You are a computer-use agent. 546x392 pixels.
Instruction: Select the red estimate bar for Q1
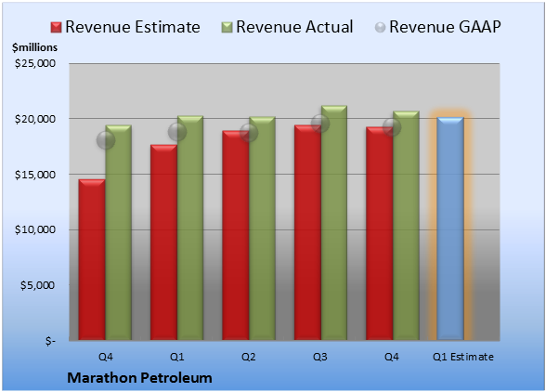[x=163, y=242]
